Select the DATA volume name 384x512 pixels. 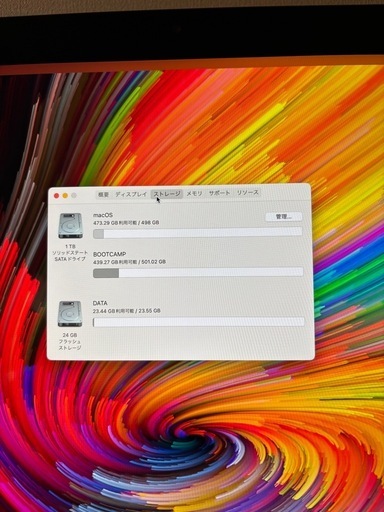pyautogui.click(x=100, y=303)
